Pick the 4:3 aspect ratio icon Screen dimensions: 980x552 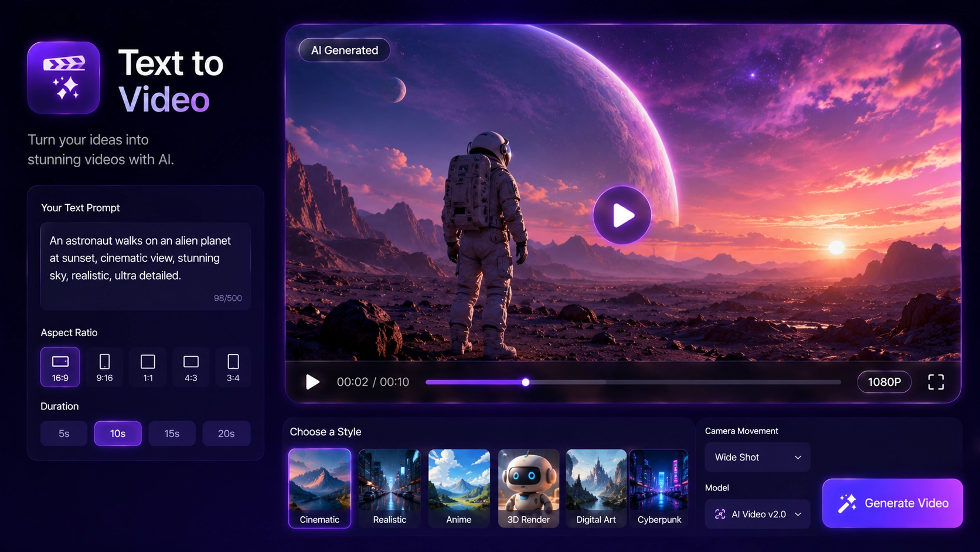190,367
